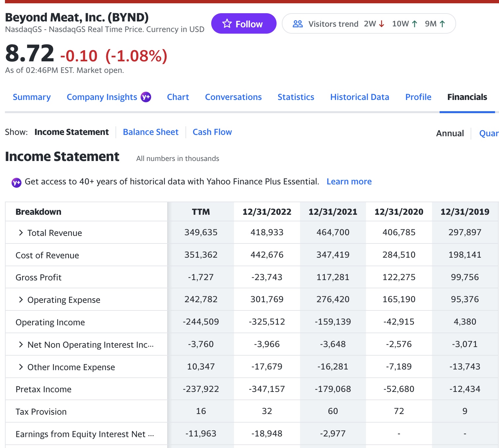Image resolution: width=499 pixels, height=448 pixels.
Task: Click the 9M green up arrow
Action: tap(443, 24)
